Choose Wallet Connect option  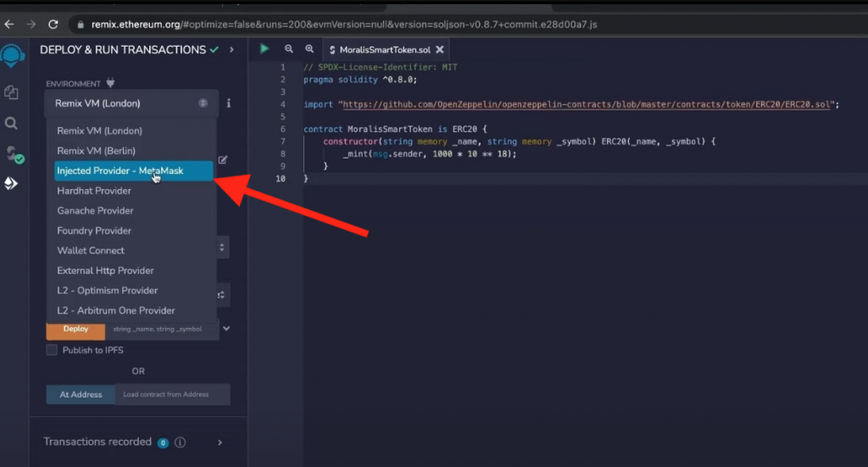133,250
